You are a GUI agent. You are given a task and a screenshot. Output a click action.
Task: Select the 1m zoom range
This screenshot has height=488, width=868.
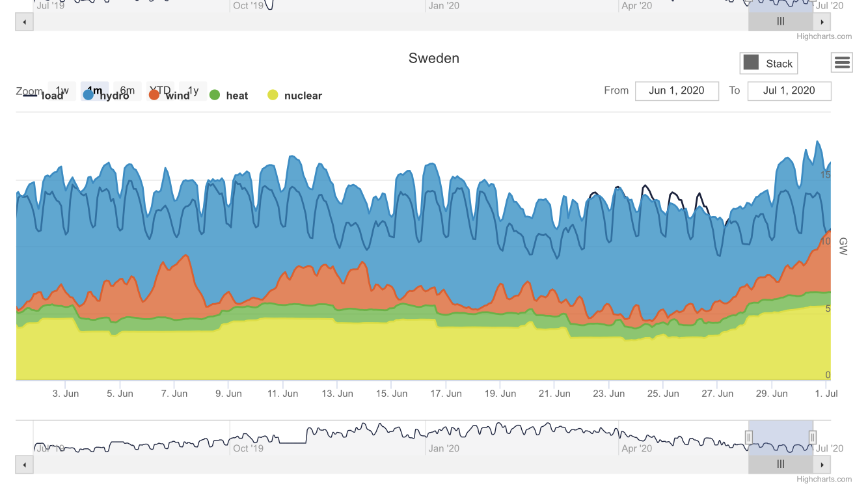(x=94, y=90)
